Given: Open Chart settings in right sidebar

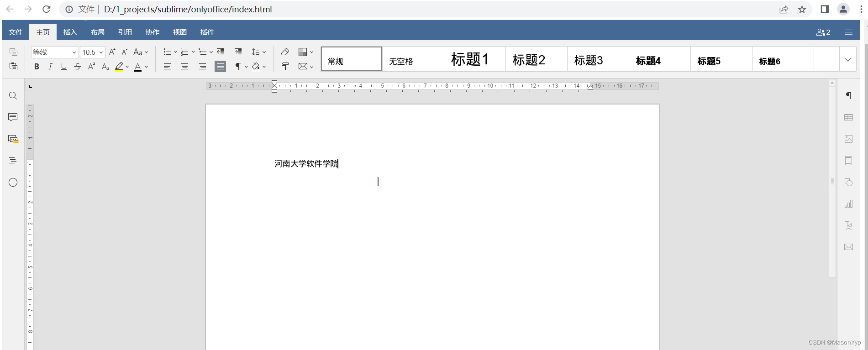Looking at the screenshot, I should point(848,204).
